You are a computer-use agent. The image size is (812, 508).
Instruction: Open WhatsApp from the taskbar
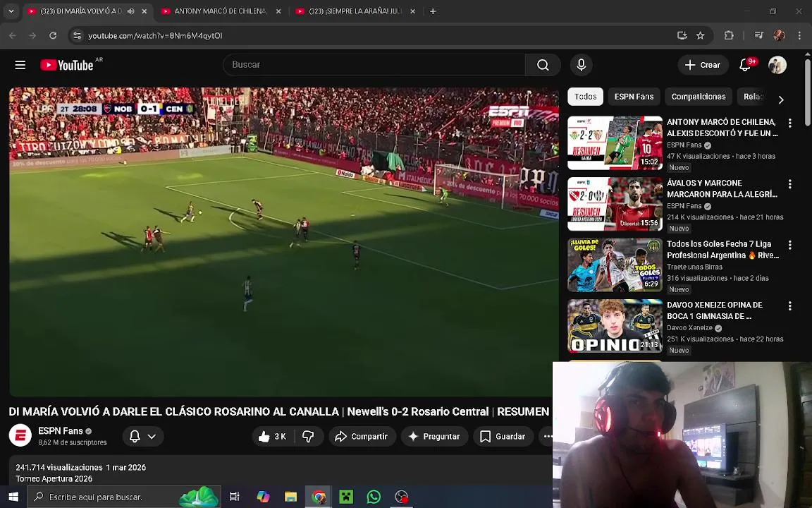click(x=374, y=497)
